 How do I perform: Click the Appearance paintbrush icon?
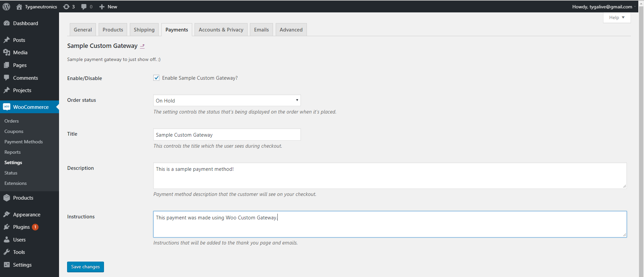point(7,214)
